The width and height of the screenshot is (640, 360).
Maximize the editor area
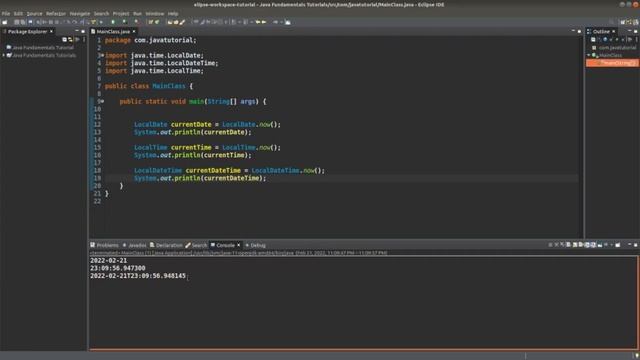click(579, 31)
